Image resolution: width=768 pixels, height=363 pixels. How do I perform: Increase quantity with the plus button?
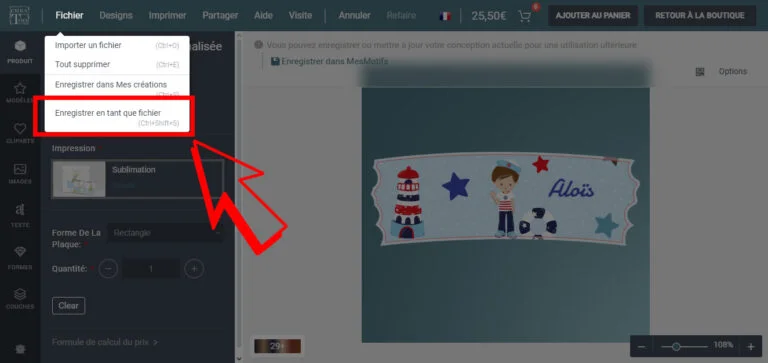point(194,268)
